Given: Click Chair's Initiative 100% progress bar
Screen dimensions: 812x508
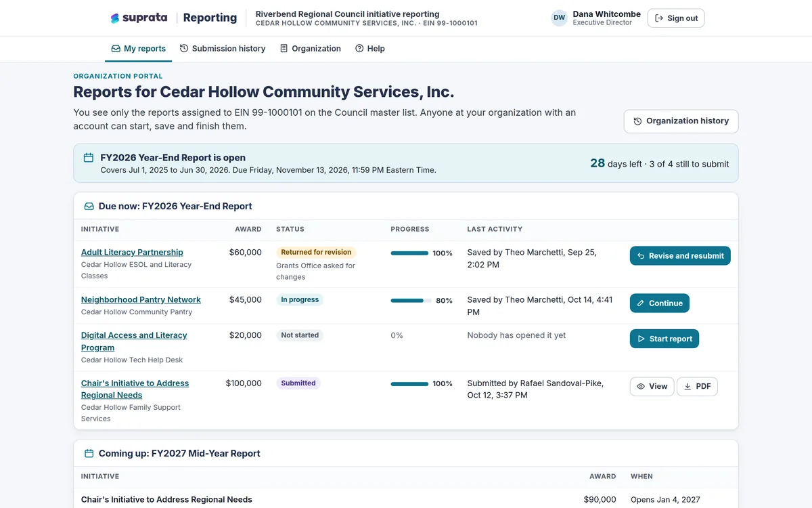Looking at the screenshot, I should point(410,384).
